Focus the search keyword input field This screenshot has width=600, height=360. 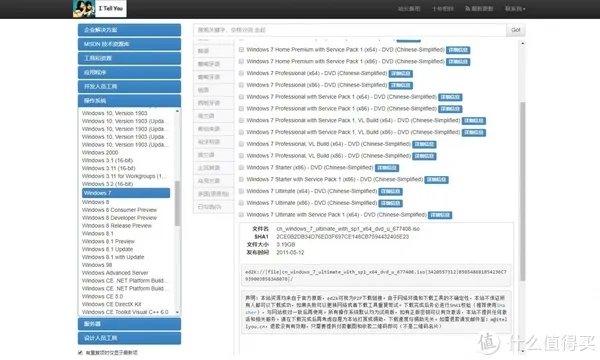(350, 30)
